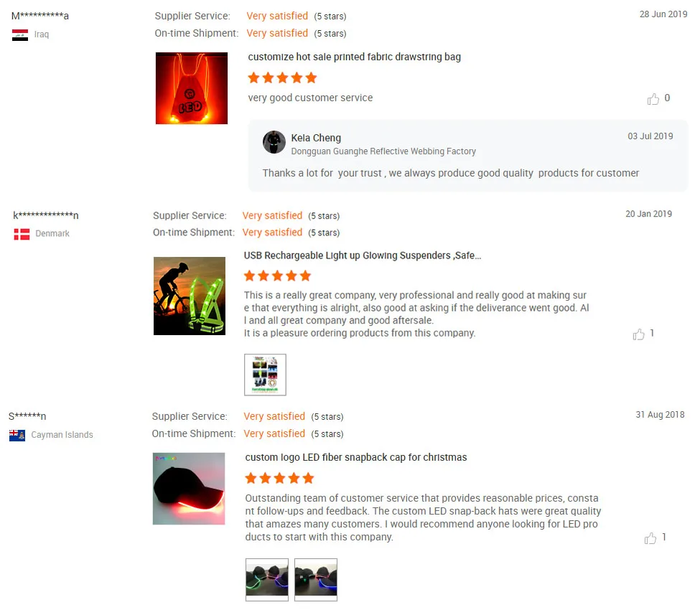This screenshot has width=700, height=610.
Task: View the black LED cap product image
Action: pyautogui.click(x=189, y=489)
